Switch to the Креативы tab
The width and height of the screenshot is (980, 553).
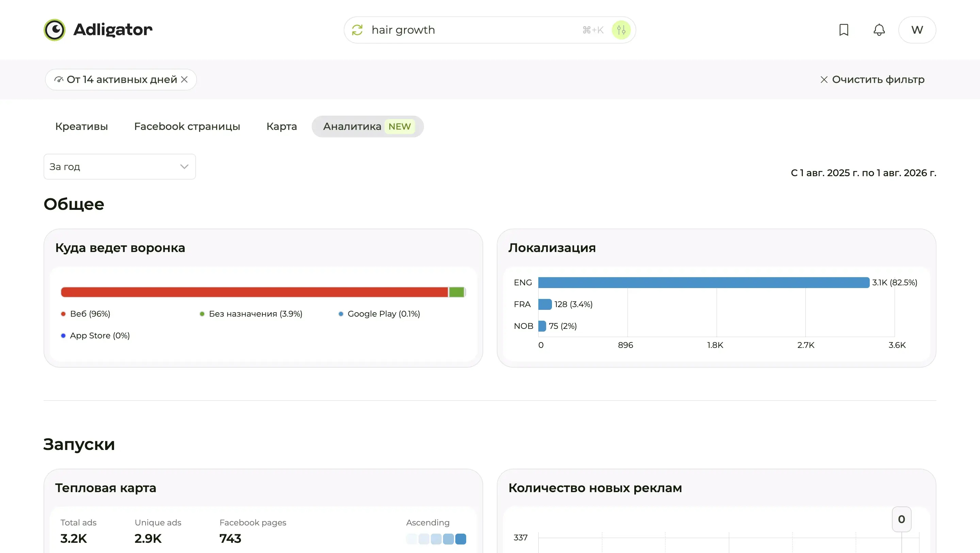(81, 126)
